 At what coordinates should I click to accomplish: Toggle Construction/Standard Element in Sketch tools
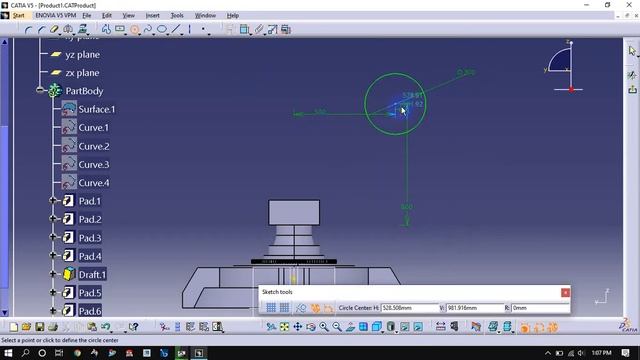301,308
